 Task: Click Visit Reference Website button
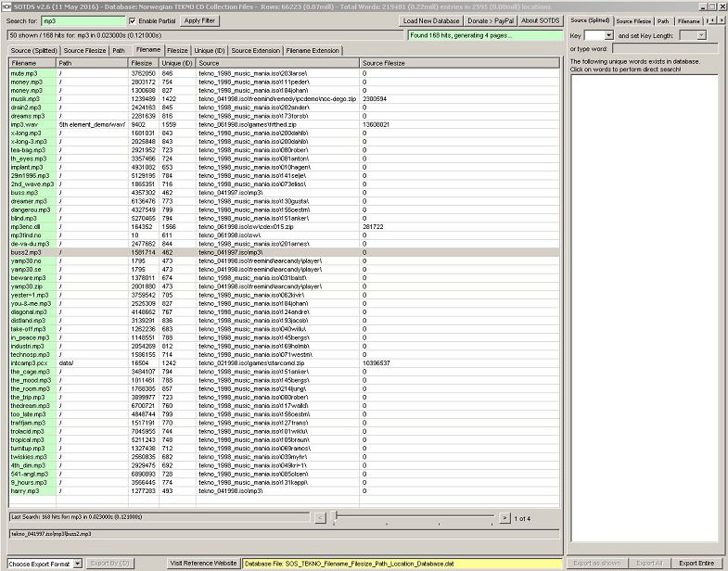click(202, 563)
